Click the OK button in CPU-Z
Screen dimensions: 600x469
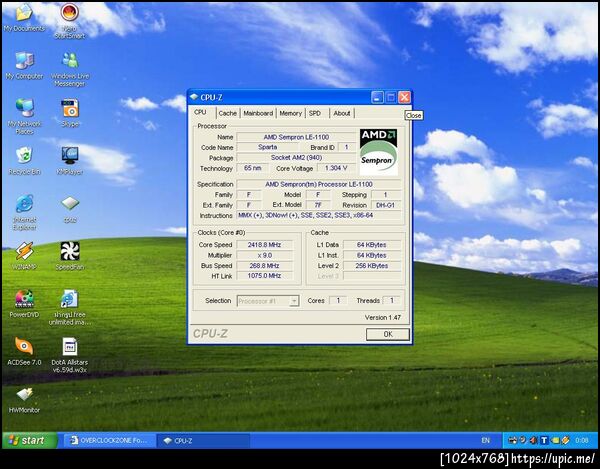point(388,334)
